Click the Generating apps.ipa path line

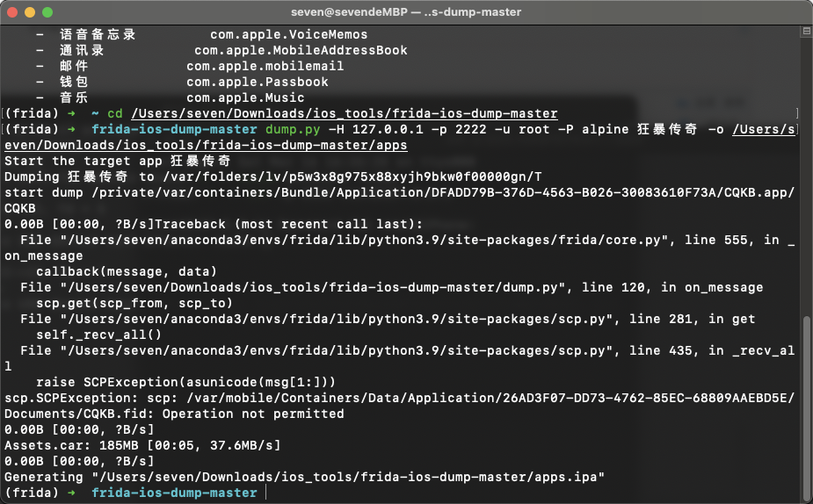[x=304, y=477]
